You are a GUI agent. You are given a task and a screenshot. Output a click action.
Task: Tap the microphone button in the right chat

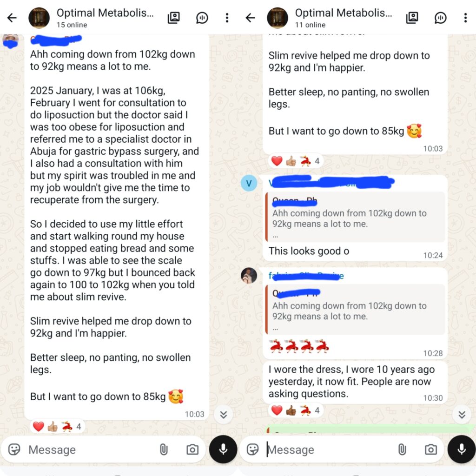[462, 450]
